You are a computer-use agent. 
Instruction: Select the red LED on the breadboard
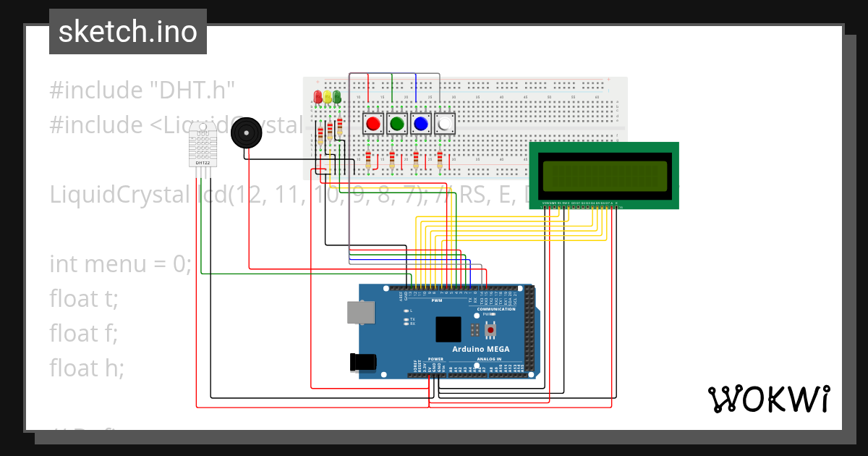pos(318,96)
